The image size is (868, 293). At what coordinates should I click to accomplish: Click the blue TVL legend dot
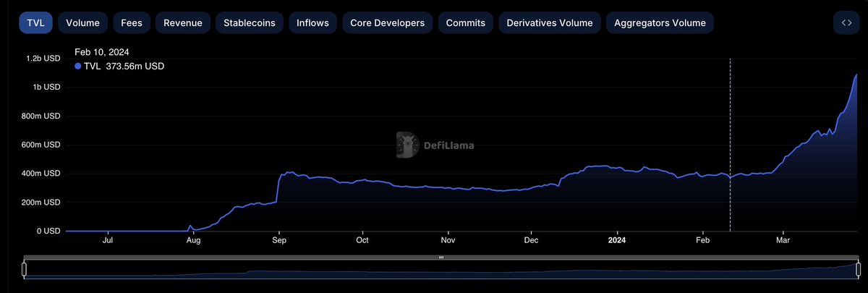pos(78,66)
